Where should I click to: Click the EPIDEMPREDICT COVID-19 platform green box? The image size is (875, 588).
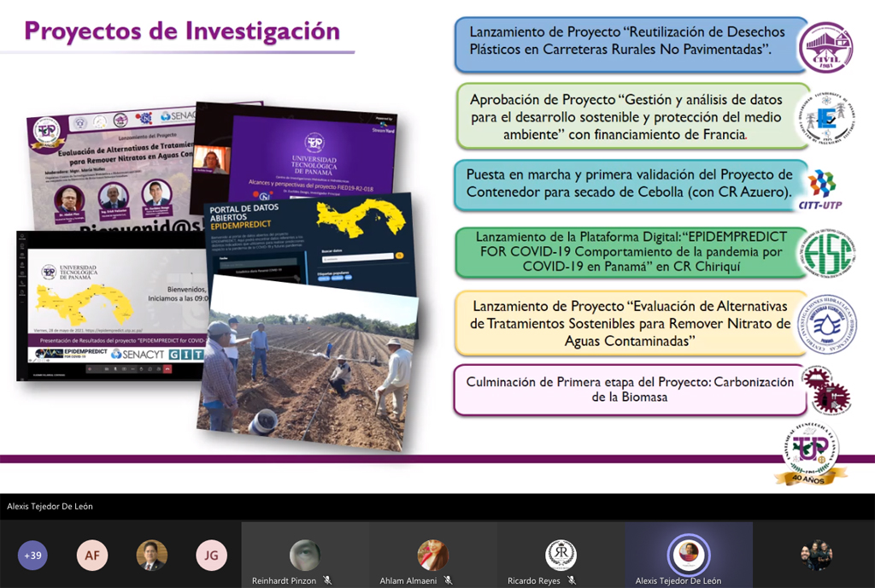coord(628,250)
